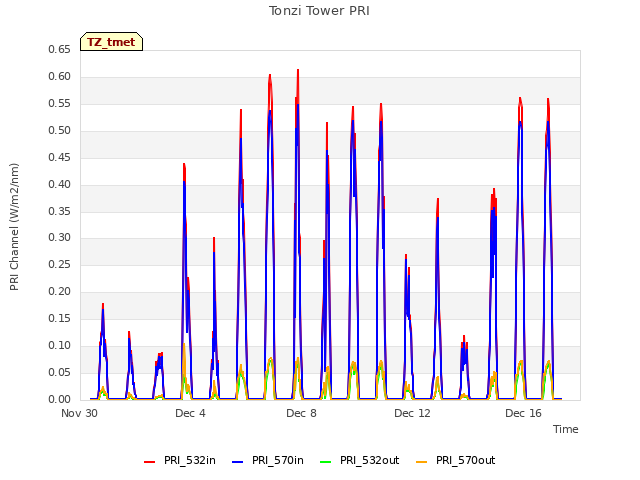Click the 0.30 y-axis tick label
640x480 pixels.
(x=59, y=238)
